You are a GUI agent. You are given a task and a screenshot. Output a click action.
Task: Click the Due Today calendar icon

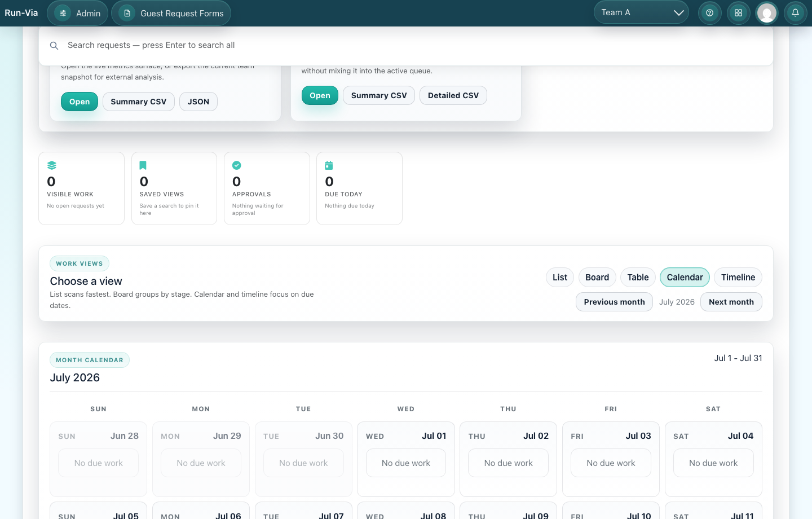tap(329, 165)
